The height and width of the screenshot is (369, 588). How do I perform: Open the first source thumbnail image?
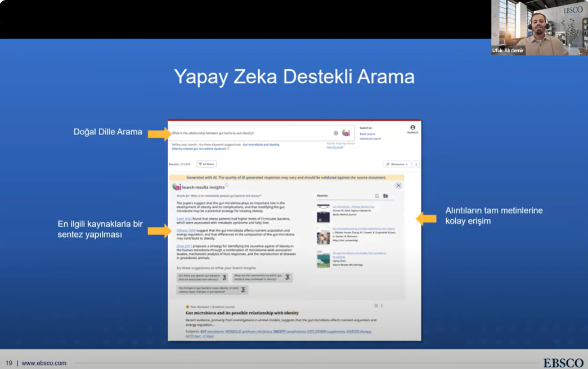(x=323, y=214)
